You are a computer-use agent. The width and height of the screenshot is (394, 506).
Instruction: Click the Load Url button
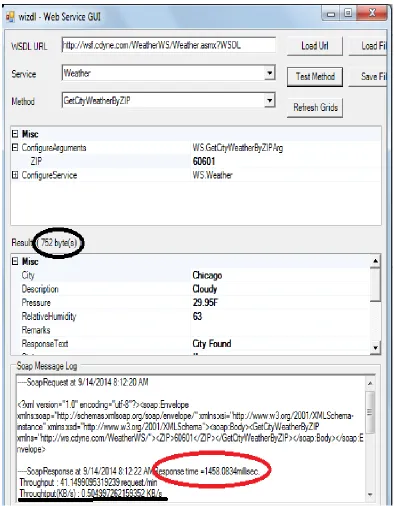[x=315, y=46]
